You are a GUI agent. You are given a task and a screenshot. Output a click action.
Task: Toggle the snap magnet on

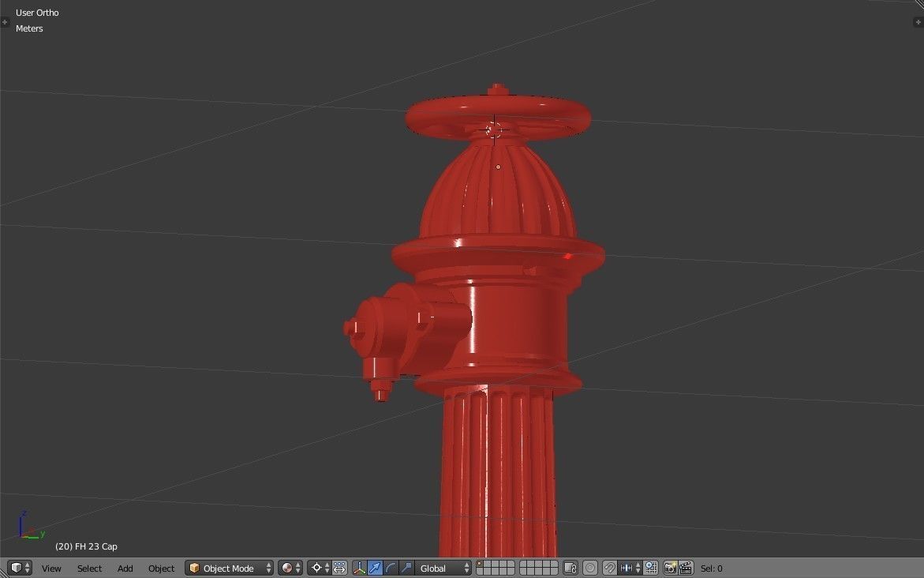pos(608,568)
